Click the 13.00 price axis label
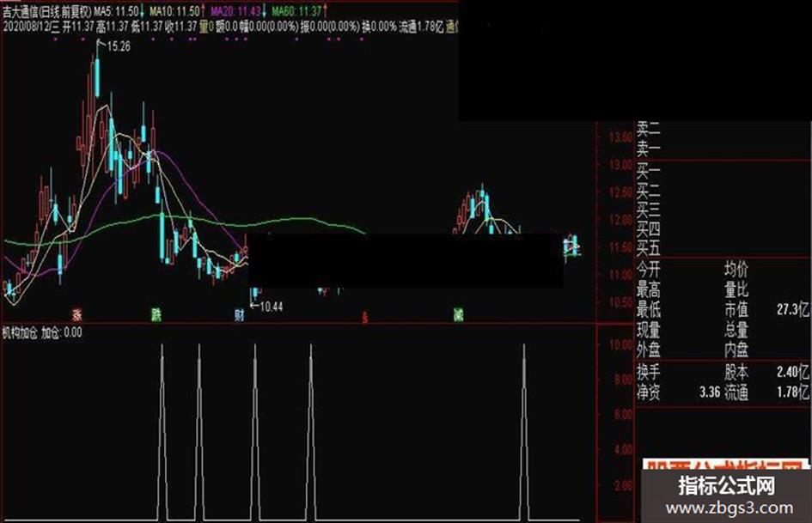 click(620, 165)
